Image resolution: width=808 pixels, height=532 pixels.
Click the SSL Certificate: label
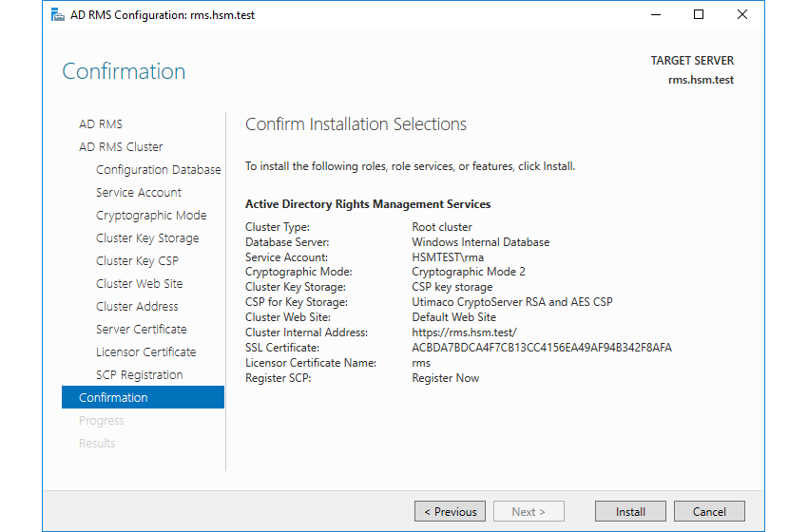[x=282, y=348]
